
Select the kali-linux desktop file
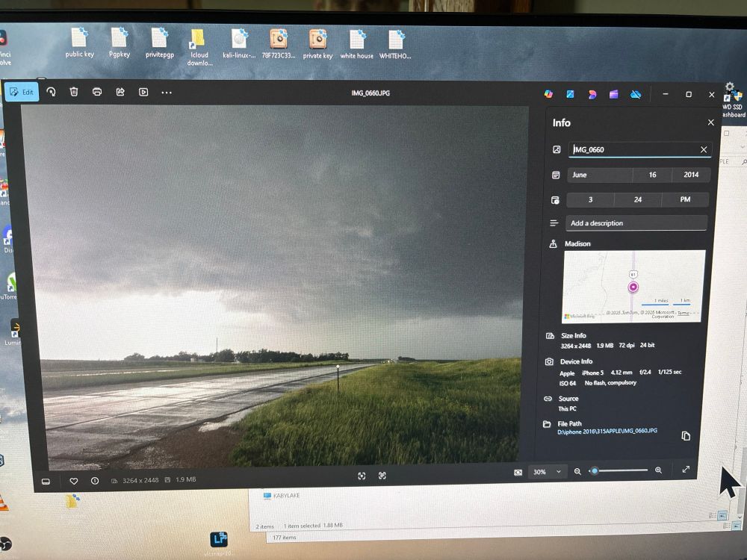point(239,44)
